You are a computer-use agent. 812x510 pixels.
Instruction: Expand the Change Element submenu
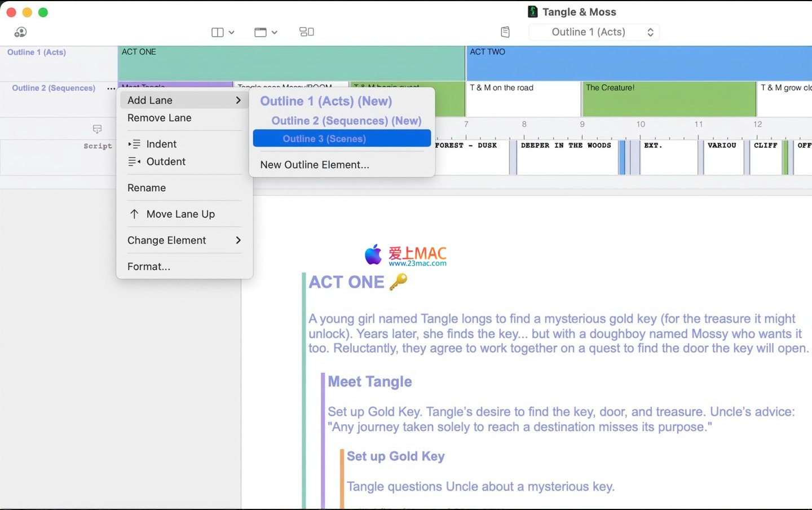click(x=184, y=240)
